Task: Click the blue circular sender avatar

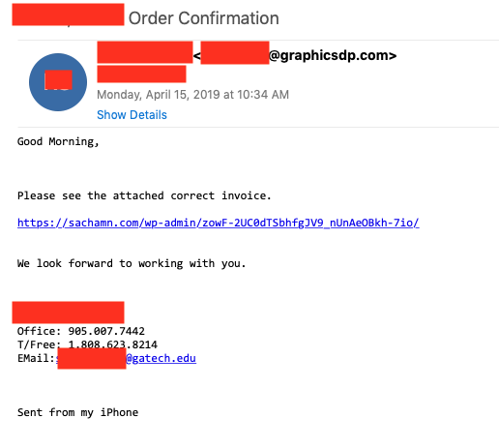Action: pos(58,82)
